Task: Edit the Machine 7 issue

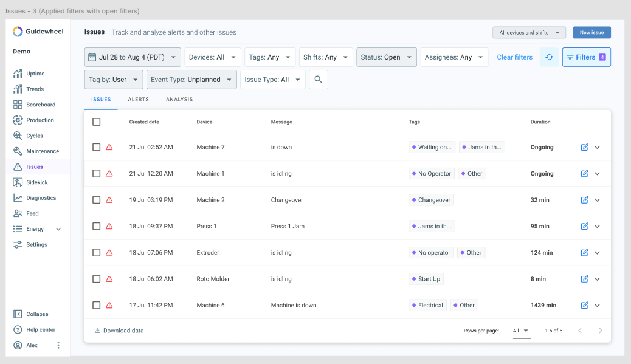Action: pos(585,147)
